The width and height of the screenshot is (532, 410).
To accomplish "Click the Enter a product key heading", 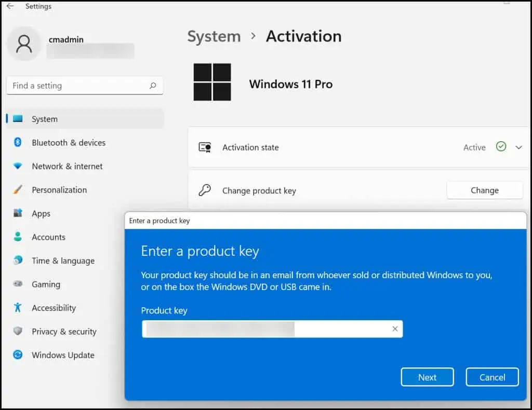I will pyautogui.click(x=200, y=251).
